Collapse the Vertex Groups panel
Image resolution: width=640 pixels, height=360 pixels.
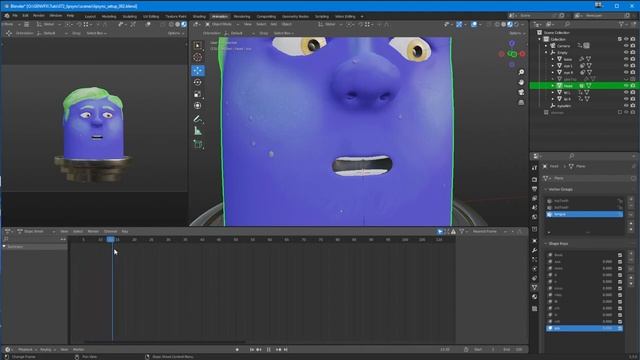pyautogui.click(x=559, y=189)
